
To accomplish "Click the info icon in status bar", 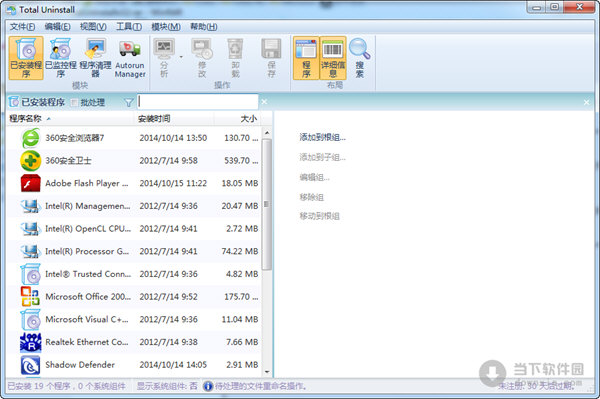I will click(208, 386).
